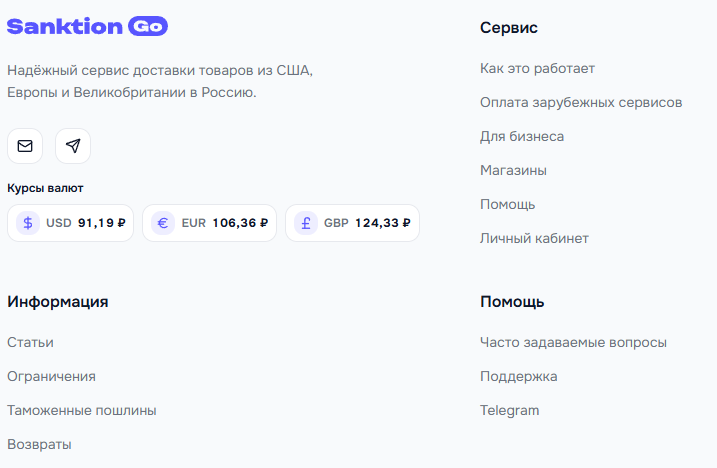Select the GBP 124,33 ₽ rate chip

(353, 223)
